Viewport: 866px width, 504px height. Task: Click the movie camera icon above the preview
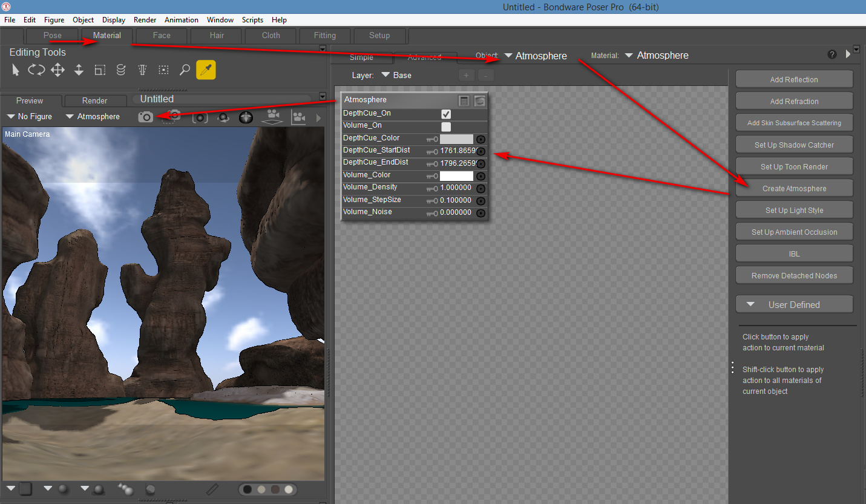pos(272,115)
